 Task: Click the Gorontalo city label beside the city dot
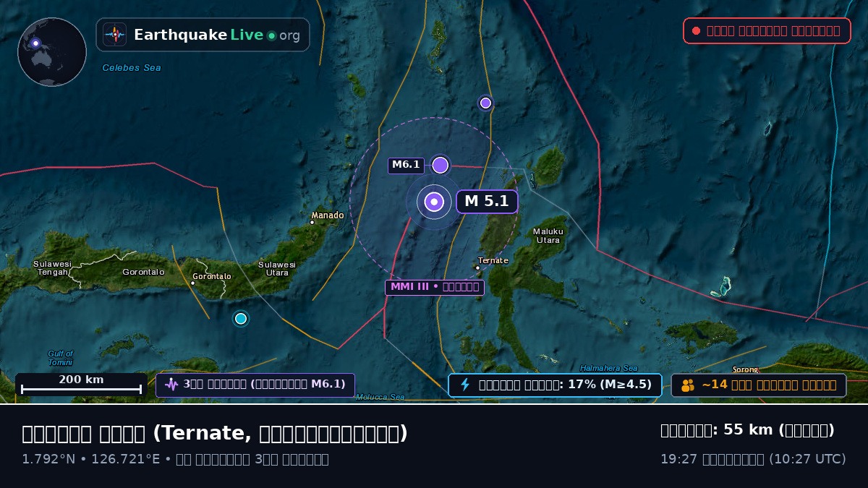[x=212, y=276]
